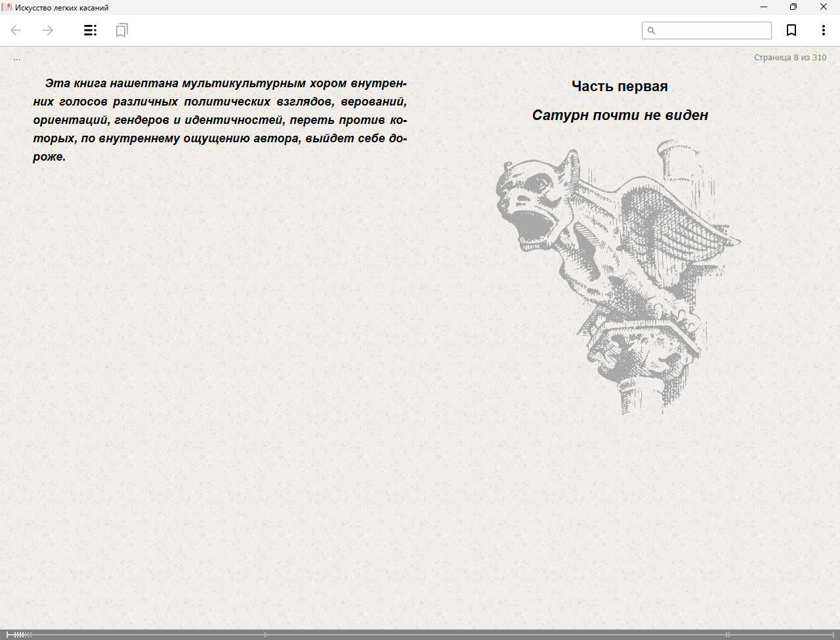Click the 'Часть первая' heading
Screen dimensions: 840x640
tap(619, 87)
